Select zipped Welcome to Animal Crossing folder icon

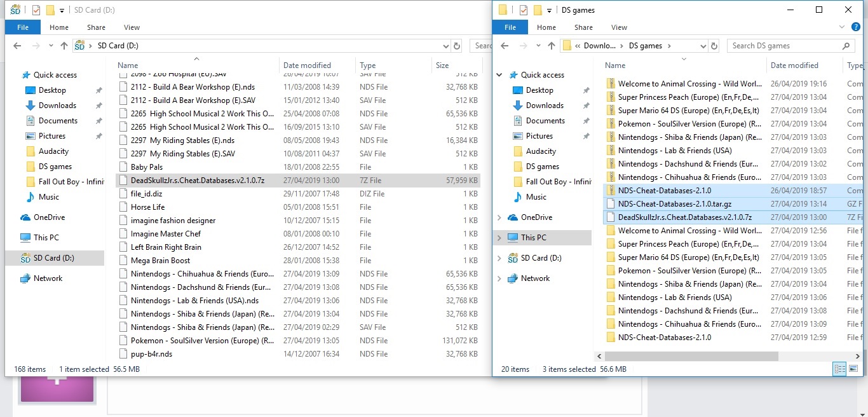point(611,84)
